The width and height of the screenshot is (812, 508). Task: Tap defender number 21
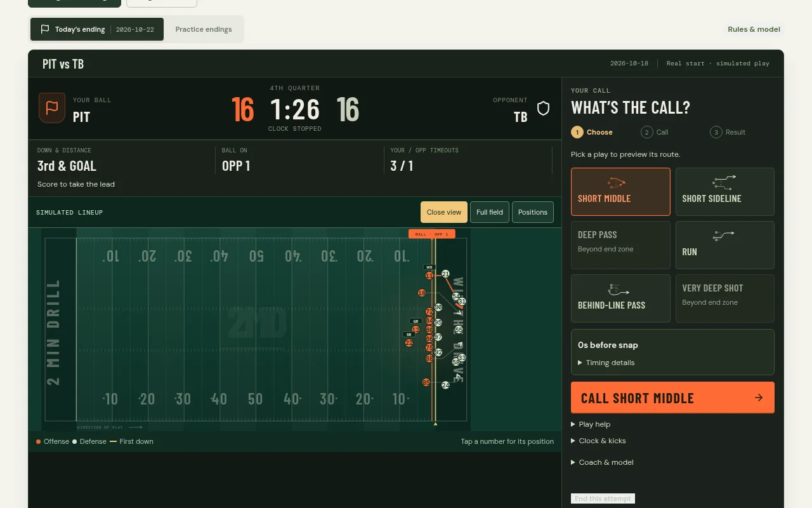tap(445, 274)
